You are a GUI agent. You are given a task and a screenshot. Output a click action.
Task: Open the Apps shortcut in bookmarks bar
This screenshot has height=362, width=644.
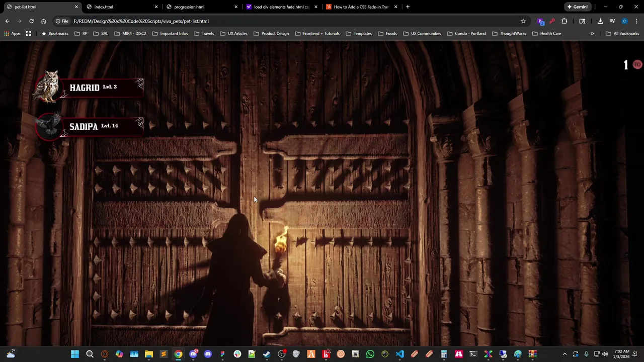[12, 34]
